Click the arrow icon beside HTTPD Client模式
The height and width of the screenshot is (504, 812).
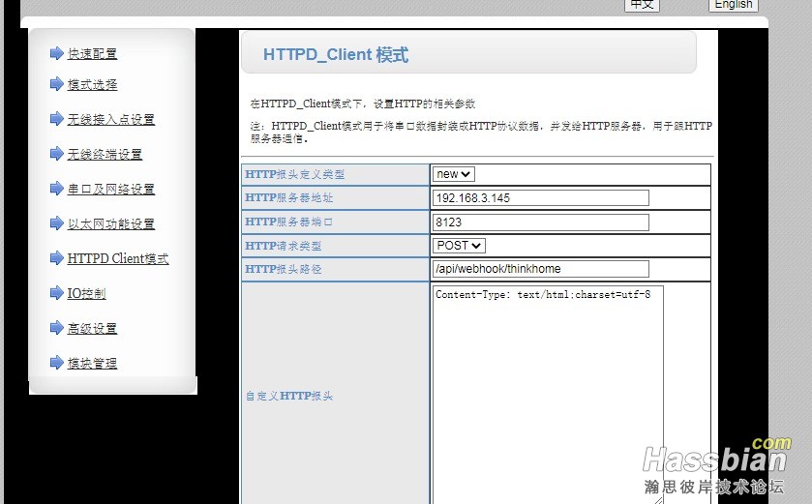(x=56, y=257)
